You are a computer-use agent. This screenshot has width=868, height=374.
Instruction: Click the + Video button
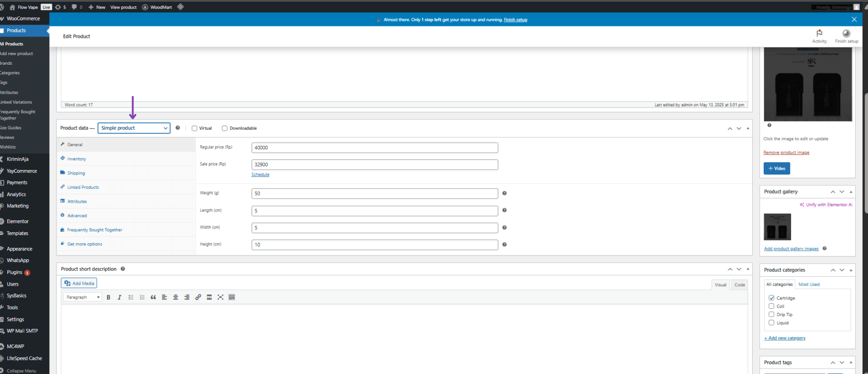[x=777, y=169]
